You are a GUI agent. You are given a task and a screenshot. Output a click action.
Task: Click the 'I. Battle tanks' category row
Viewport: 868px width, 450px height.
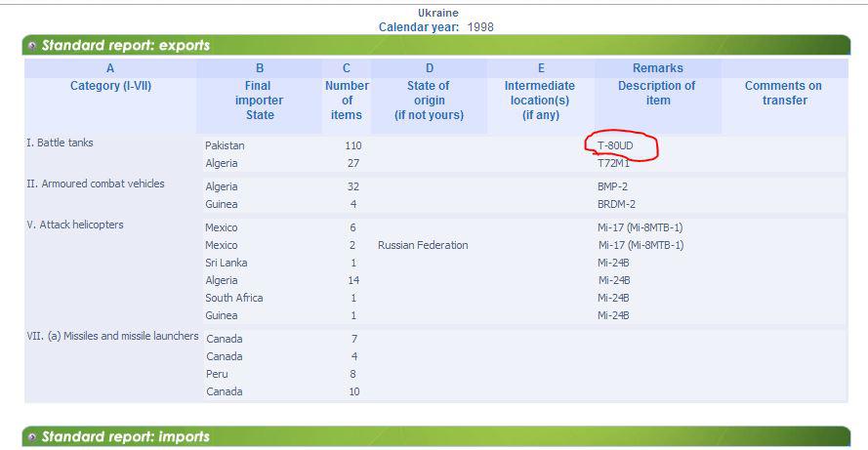[60, 143]
